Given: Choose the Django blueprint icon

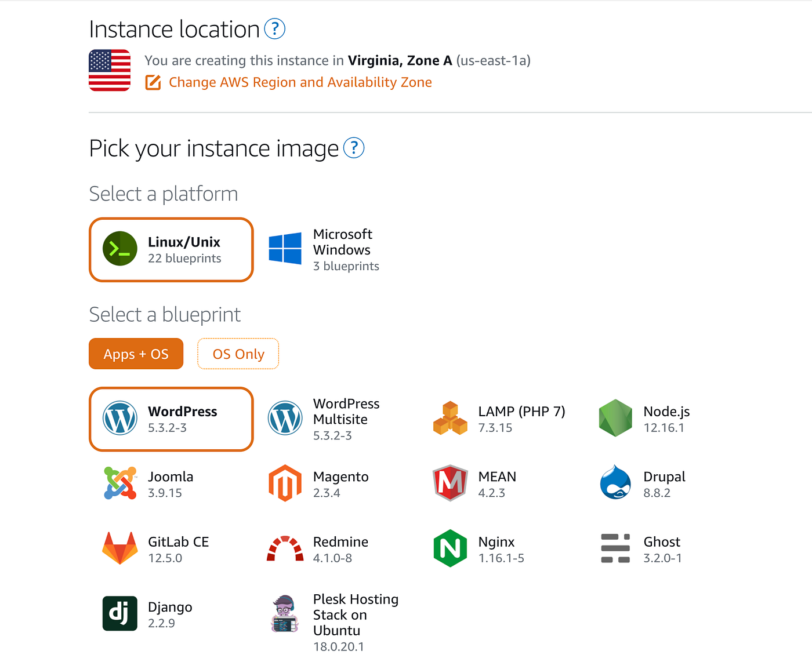Looking at the screenshot, I should coord(119,613).
